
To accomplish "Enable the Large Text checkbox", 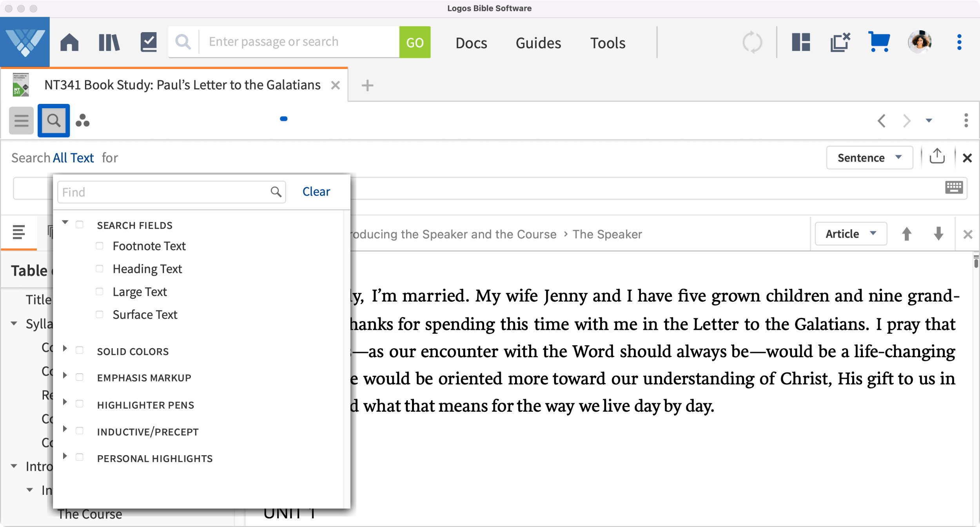I will click(x=100, y=291).
